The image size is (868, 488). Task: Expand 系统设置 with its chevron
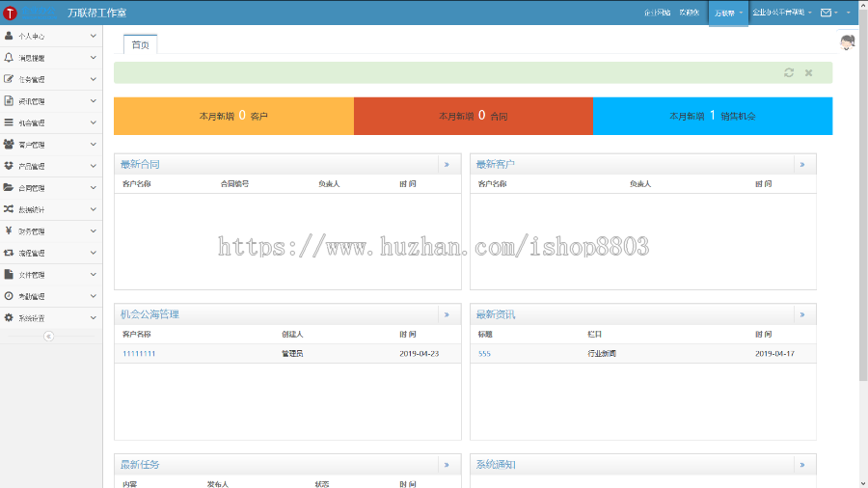[x=93, y=317]
